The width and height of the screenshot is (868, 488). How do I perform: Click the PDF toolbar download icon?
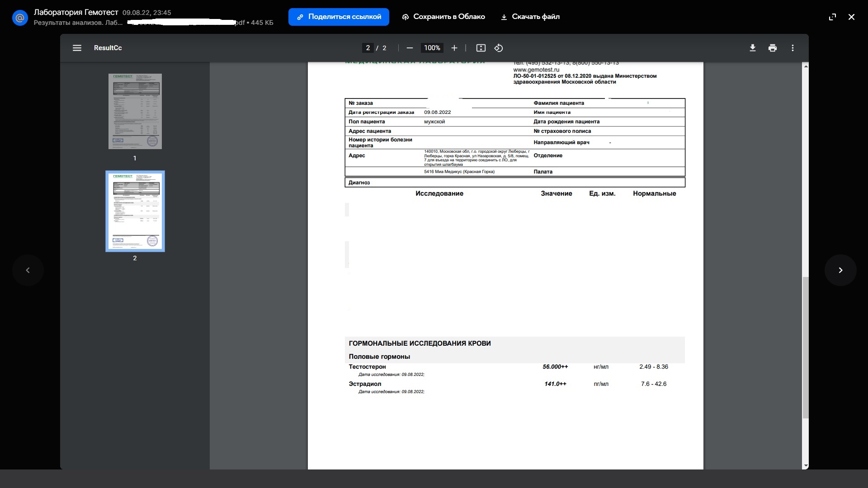(x=753, y=48)
